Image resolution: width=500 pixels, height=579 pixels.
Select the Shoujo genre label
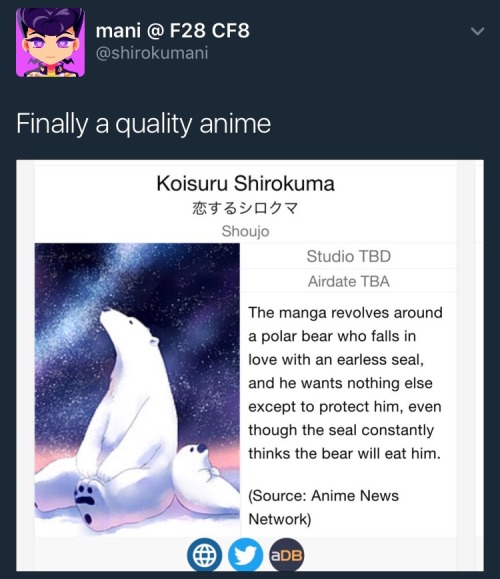pos(246,232)
